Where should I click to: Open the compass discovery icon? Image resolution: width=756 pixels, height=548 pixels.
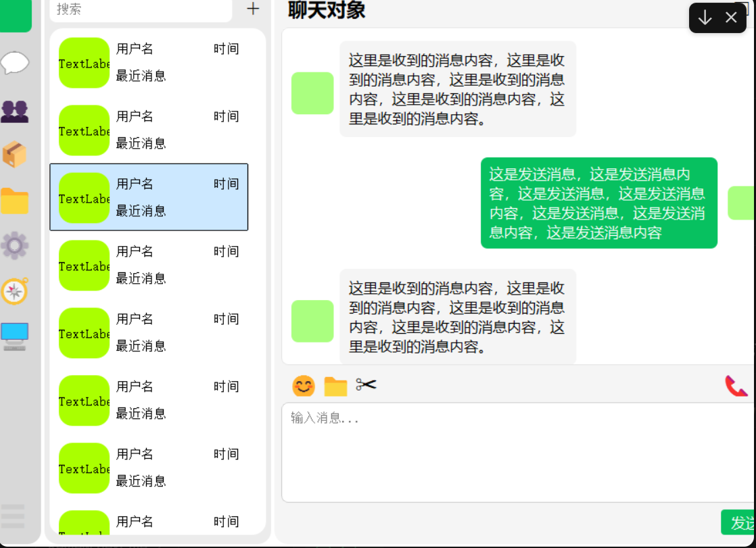(15, 291)
